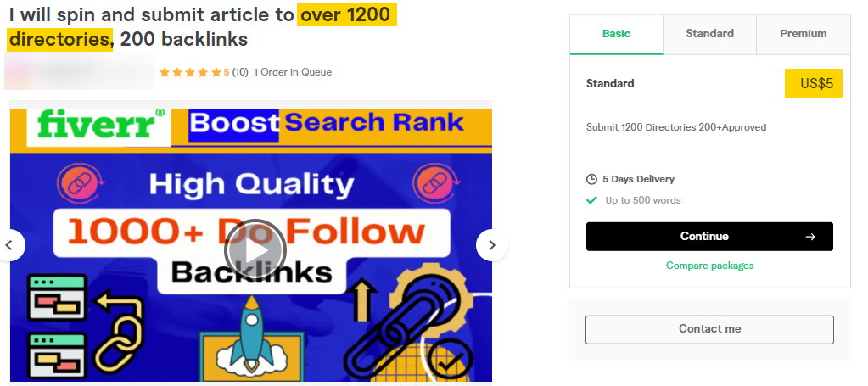
Task: Click the green checkmark beside Up to 500 words
Action: point(591,200)
